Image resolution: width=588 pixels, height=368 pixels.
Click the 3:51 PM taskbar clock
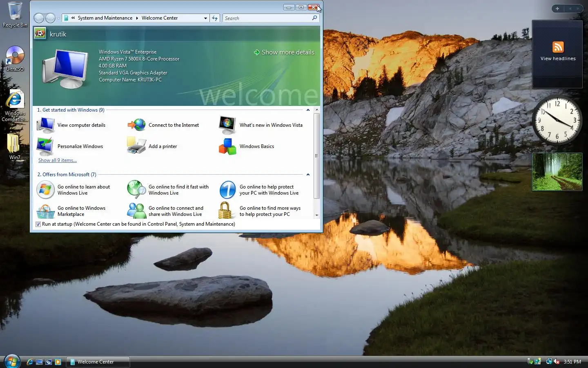[x=572, y=362]
